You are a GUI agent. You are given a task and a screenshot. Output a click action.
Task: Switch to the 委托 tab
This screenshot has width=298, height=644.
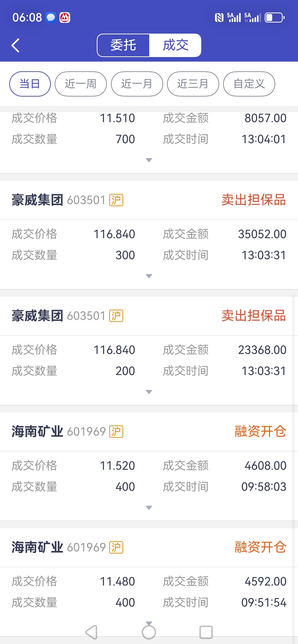(x=123, y=45)
